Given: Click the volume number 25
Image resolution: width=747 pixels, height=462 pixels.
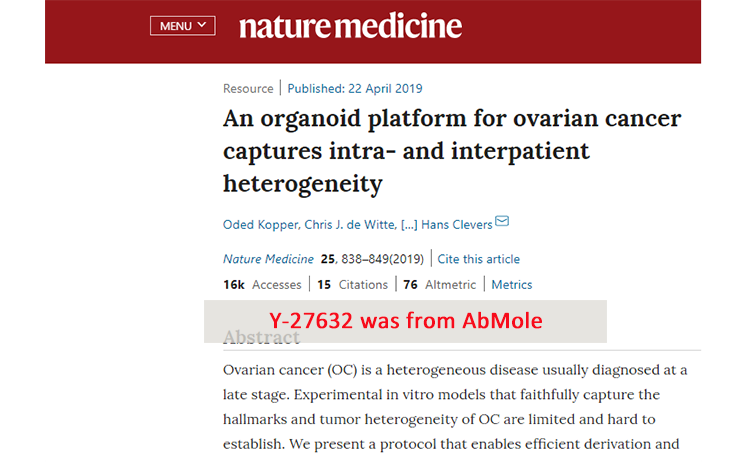Looking at the screenshot, I should coord(328,259).
